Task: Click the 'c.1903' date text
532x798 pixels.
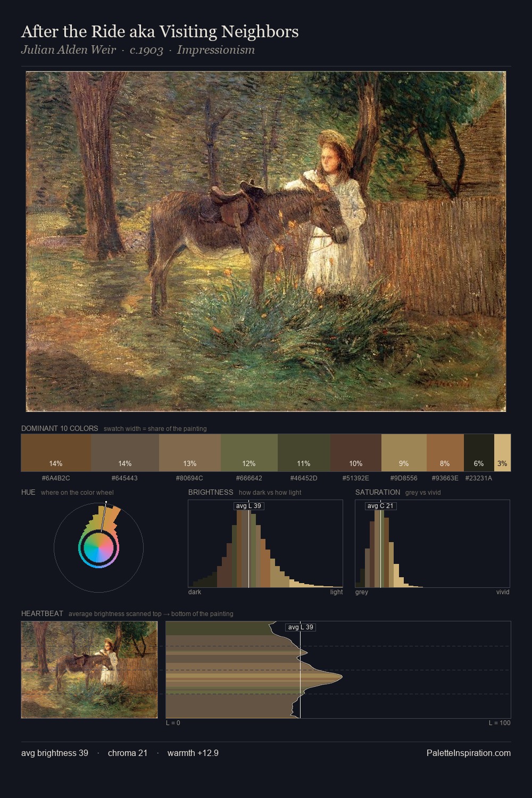Action: coord(146,50)
